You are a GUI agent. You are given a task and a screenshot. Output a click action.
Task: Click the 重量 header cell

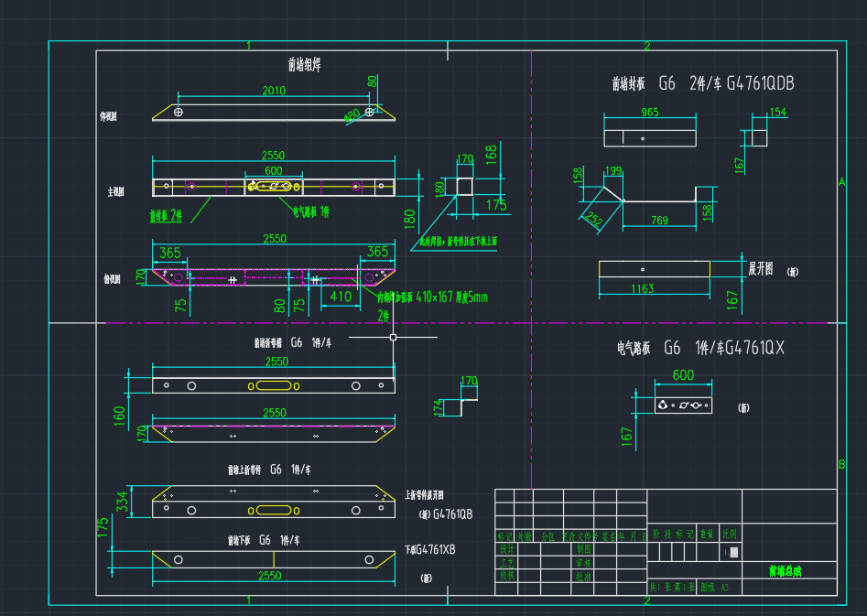[707, 535]
